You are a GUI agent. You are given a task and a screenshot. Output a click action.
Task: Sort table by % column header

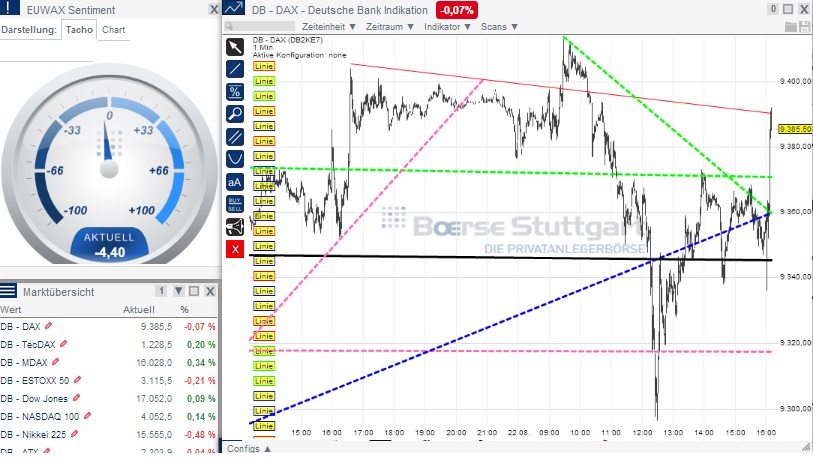coord(184,310)
